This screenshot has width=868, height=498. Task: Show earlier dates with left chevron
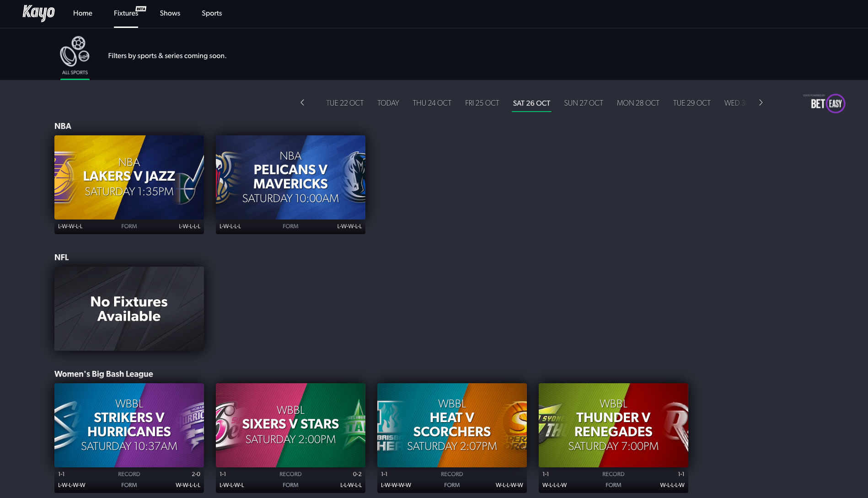coord(302,103)
